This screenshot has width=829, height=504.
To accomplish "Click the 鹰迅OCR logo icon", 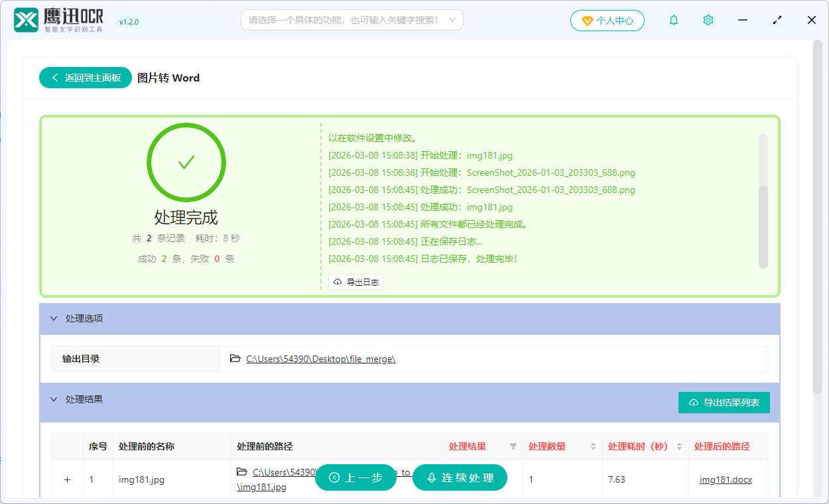I will pyautogui.click(x=26, y=20).
